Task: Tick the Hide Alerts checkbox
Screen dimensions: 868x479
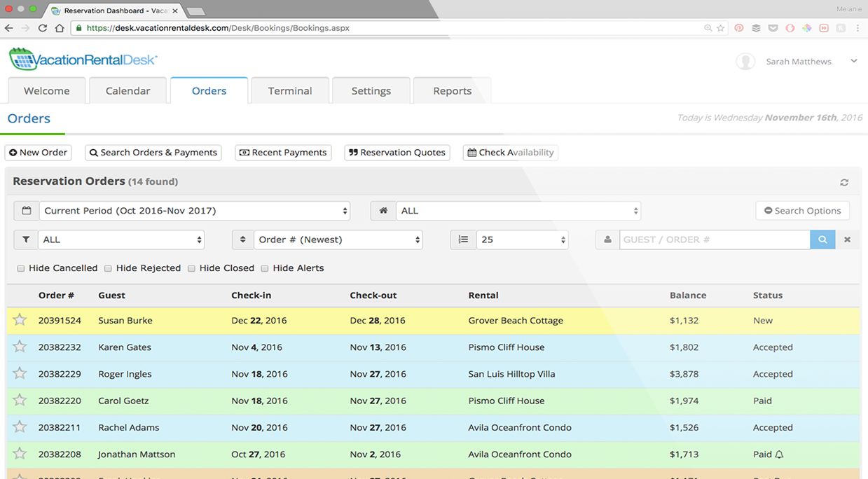Action: point(265,268)
